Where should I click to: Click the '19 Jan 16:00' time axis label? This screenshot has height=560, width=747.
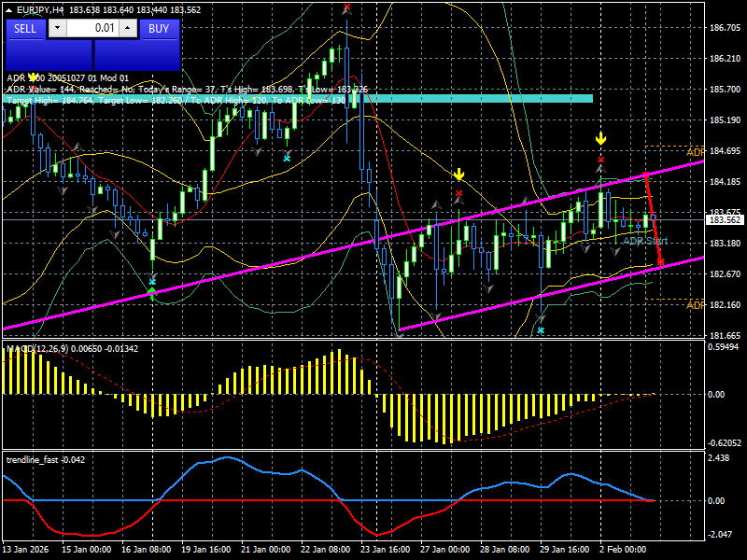click(x=205, y=549)
